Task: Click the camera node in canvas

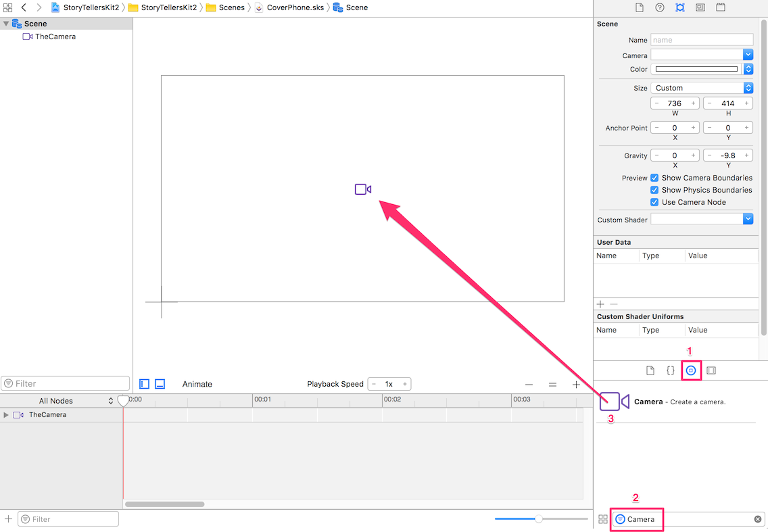Action: (363, 189)
